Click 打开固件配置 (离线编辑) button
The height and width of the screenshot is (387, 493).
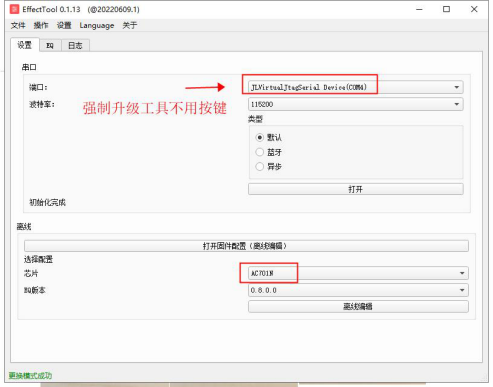click(x=246, y=246)
